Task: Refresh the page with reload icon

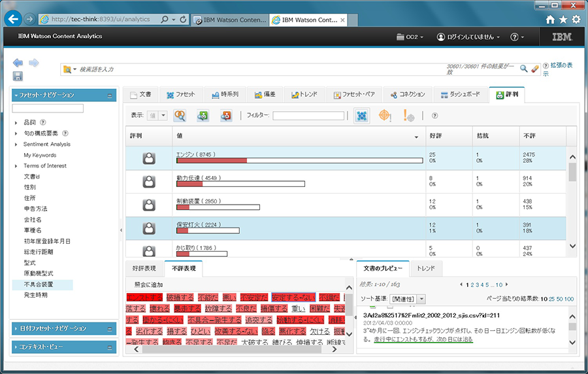Action: click(183, 19)
